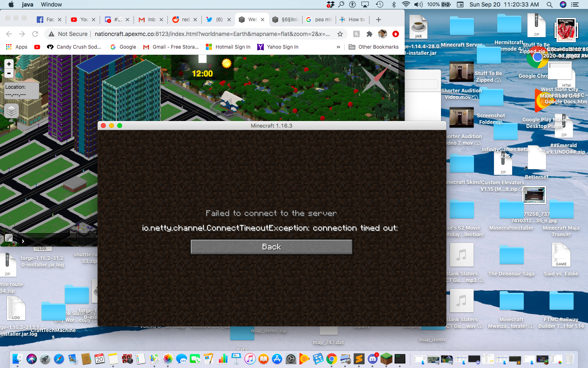Open the Google bookmark
Image resolution: width=588 pixels, height=368 pixels.
(x=123, y=47)
